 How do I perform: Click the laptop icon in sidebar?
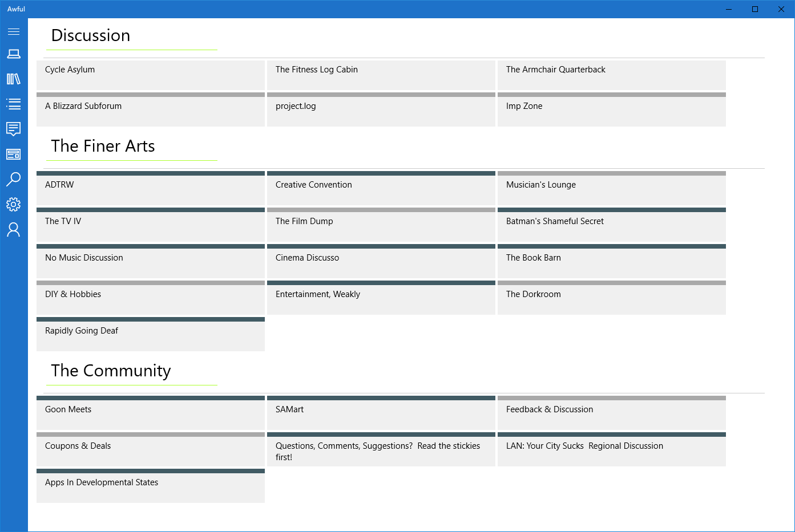click(14, 54)
